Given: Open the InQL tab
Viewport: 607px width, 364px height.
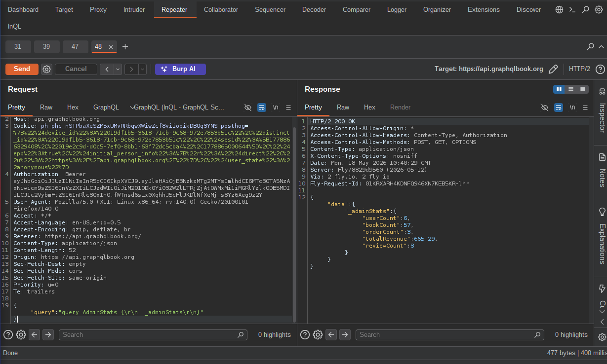Looking at the screenshot, I should point(15,27).
